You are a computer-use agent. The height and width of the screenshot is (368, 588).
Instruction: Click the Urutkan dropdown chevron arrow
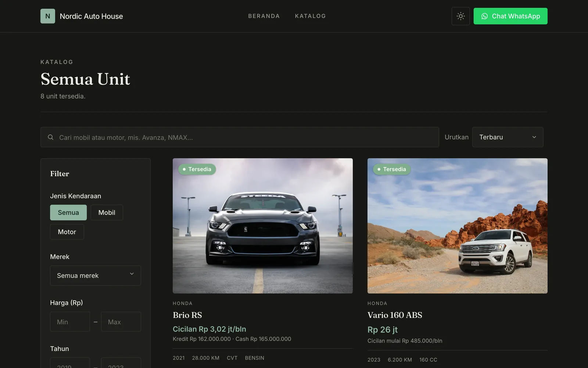point(534,137)
